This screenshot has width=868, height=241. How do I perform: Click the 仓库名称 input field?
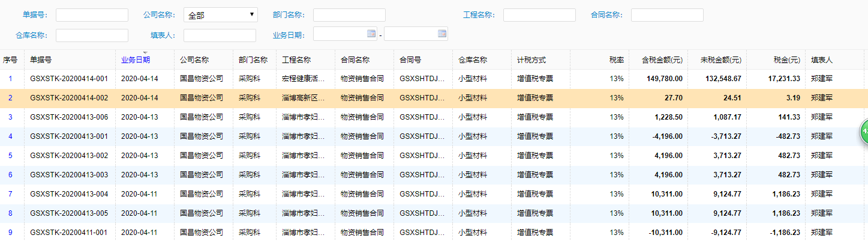tap(92, 35)
